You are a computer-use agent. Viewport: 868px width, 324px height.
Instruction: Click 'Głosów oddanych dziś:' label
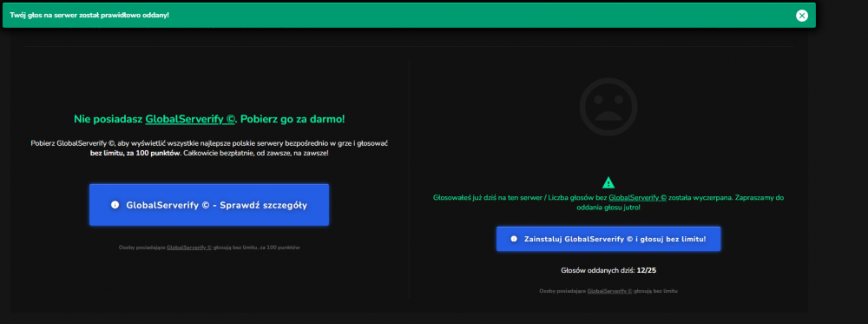coord(598,270)
